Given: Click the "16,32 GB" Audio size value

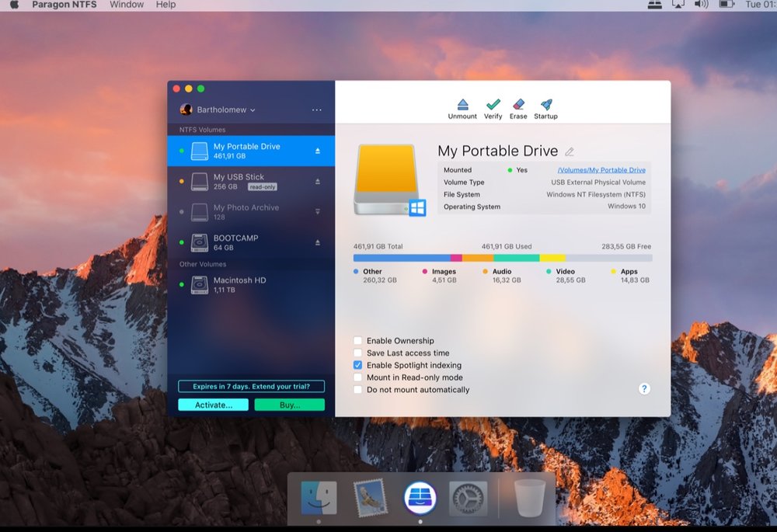Looking at the screenshot, I should [507, 280].
